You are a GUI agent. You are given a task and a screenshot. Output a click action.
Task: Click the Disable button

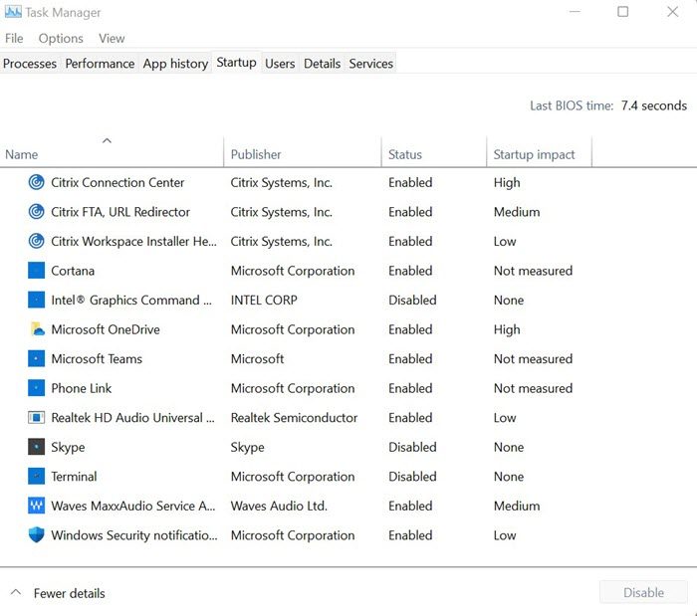[x=643, y=592]
